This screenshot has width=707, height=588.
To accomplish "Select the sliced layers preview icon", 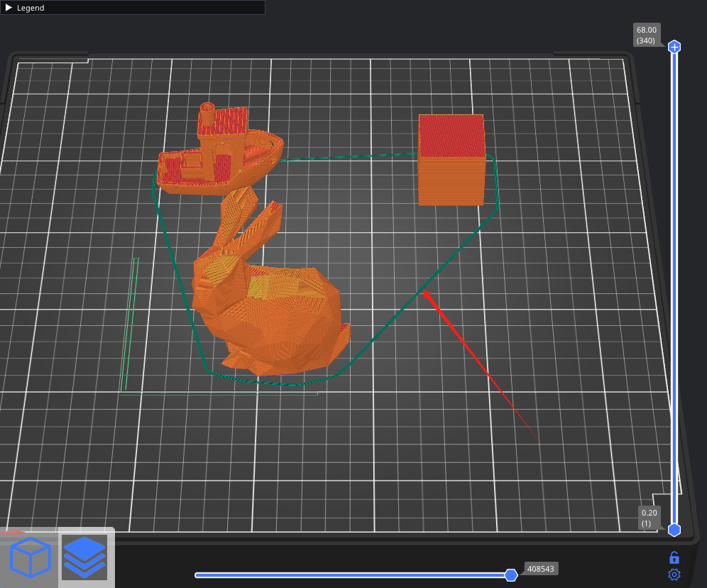I will pos(84,557).
